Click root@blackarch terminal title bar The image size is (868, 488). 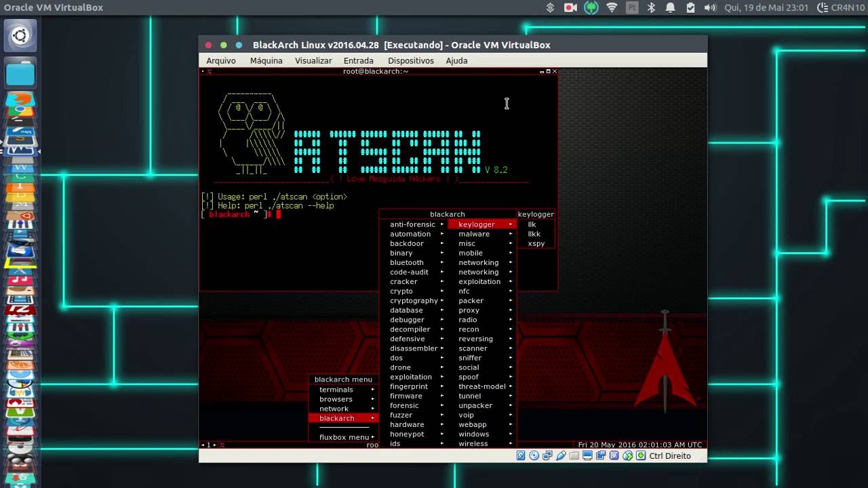(x=376, y=71)
